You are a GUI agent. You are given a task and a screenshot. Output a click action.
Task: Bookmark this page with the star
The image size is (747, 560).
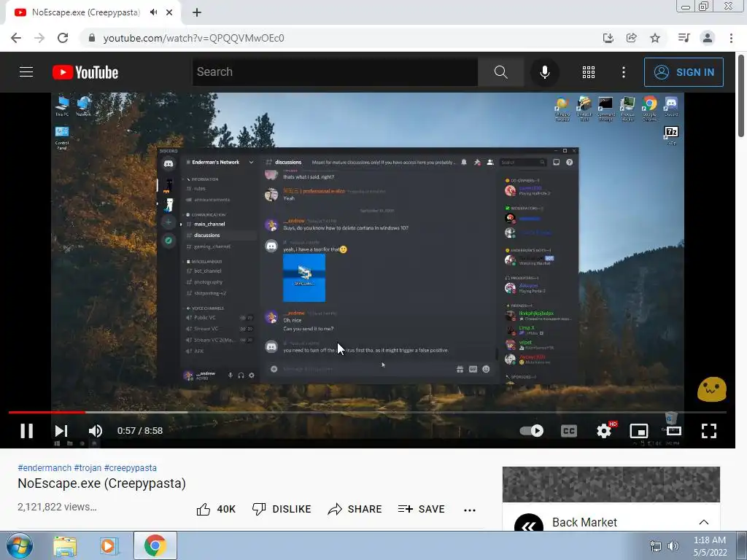click(x=655, y=38)
